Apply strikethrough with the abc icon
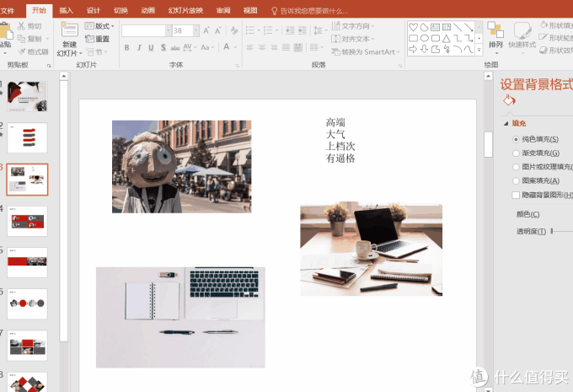 pos(175,47)
